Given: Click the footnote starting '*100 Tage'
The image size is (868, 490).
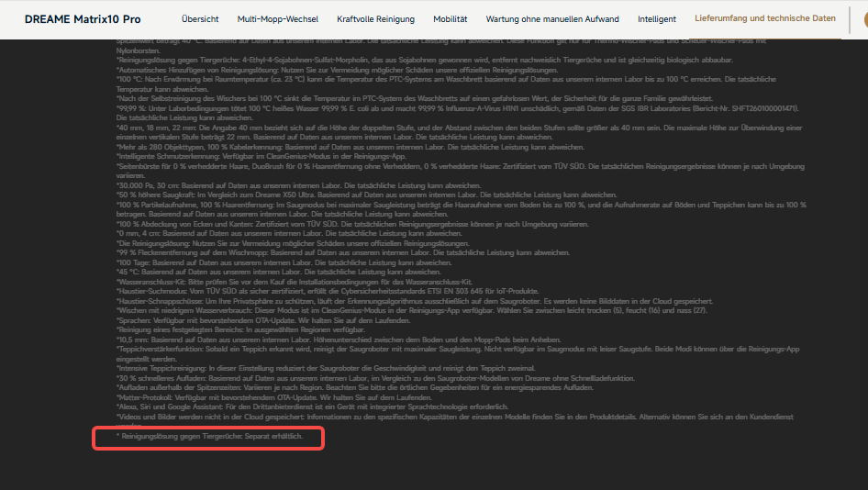Looking at the screenshot, I should point(284,262).
